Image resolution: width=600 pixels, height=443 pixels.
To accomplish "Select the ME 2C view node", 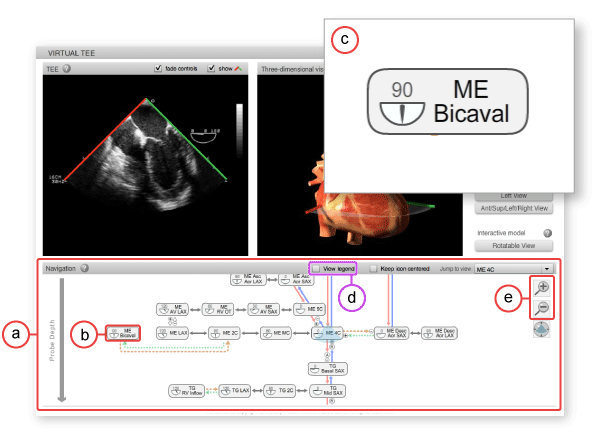I will pos(224,333).
